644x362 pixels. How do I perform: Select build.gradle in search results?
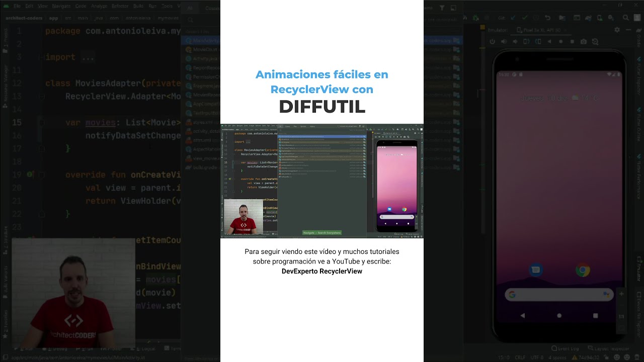(201, 167)
